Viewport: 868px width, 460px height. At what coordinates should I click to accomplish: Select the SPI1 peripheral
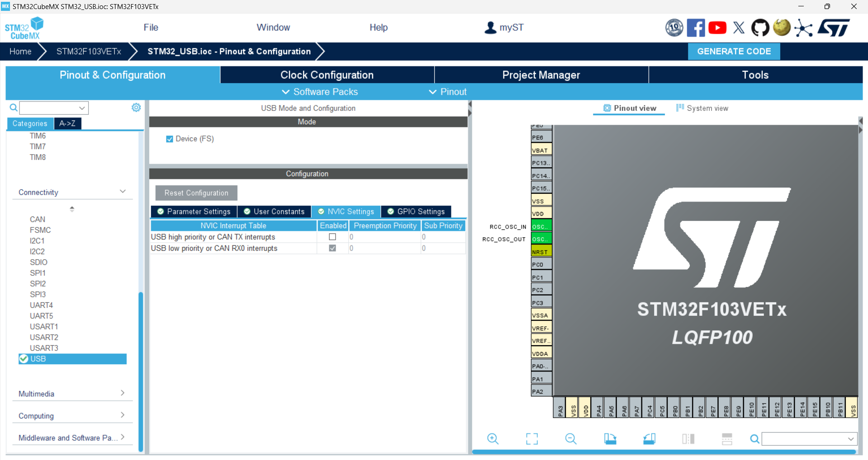pos(38,273)
